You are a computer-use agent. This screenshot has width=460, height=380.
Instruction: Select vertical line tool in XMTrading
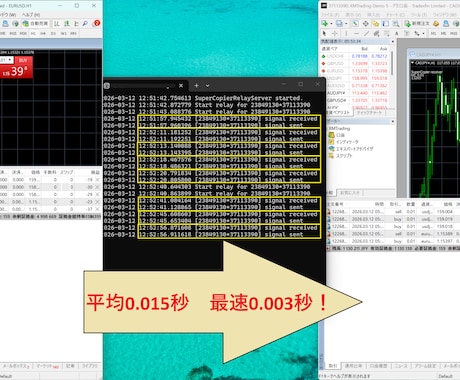346,33
